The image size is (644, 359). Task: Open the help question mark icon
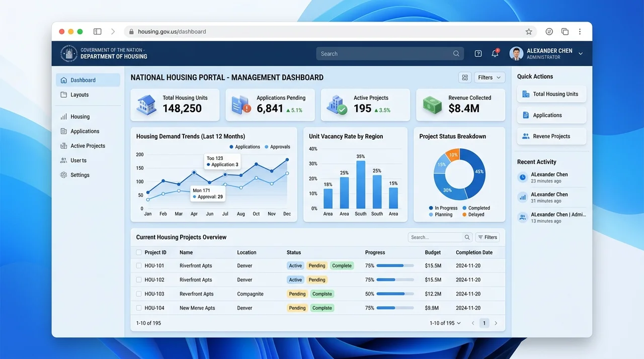[x=478, y=54]
